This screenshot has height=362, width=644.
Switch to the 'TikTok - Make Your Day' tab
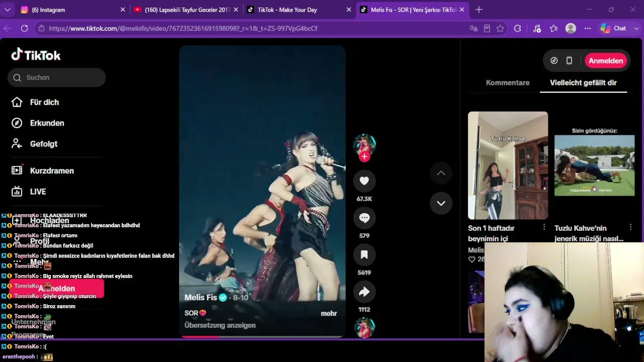(299, 10)
